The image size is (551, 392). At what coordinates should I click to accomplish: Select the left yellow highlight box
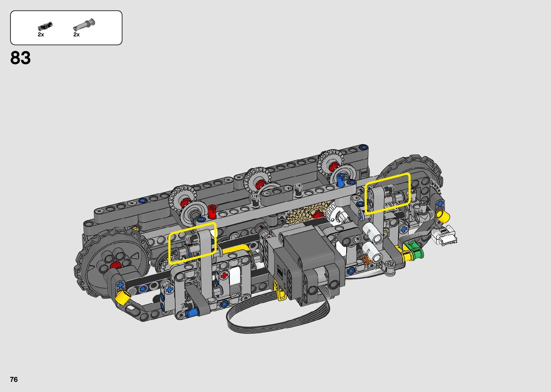(x=192, y=243)
